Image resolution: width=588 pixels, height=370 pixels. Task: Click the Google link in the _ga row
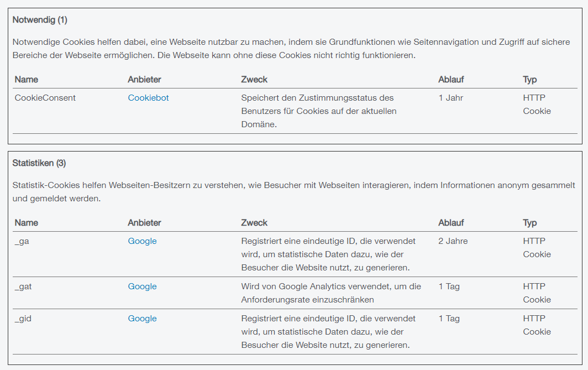[142, 241]
